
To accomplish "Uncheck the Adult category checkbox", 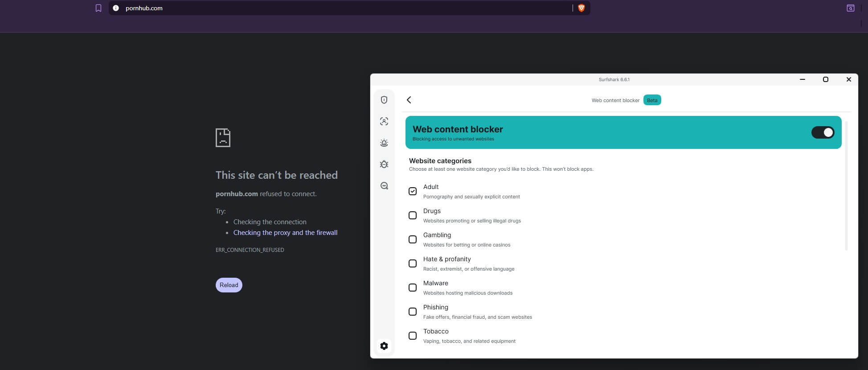I will (x=413, y=191).
